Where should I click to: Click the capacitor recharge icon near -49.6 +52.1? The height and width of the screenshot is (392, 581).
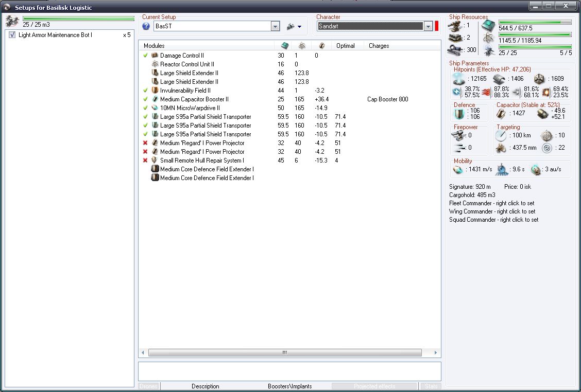(543, 114)
